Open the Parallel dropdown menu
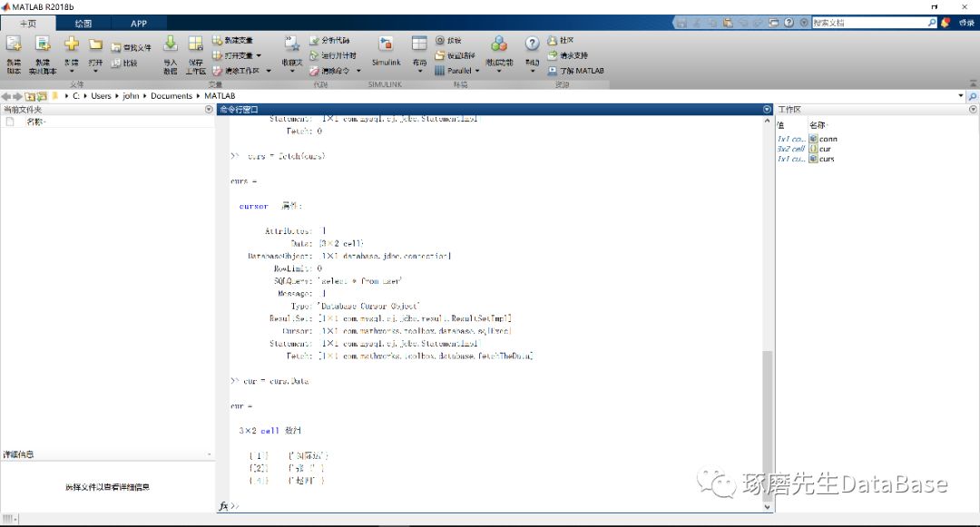Viewport: 980px width, 527px height. tap(456, 71)
